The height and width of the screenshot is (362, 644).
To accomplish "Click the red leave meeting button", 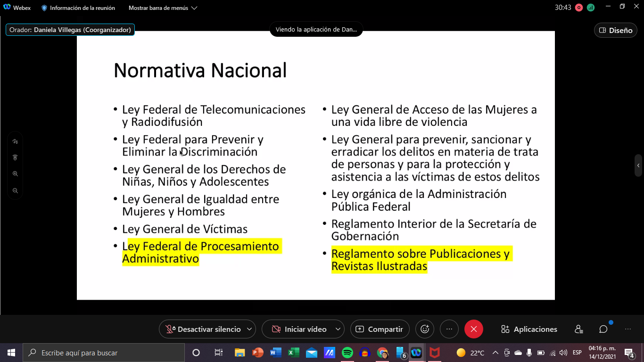I will (474, 329).
